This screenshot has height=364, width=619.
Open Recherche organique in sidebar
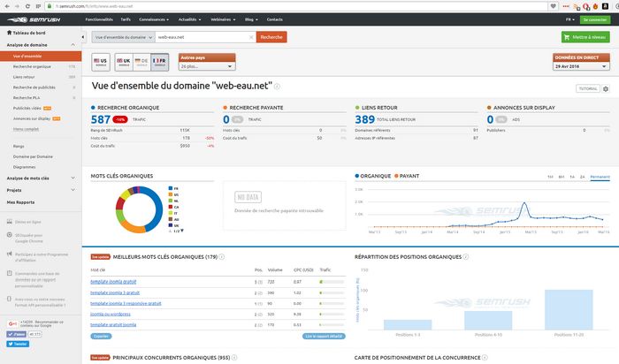[x=32, y=66]
